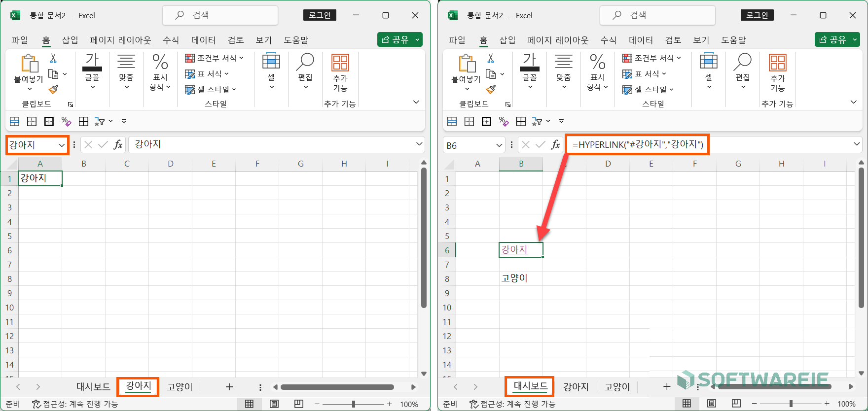Add new sheet in right window

667,387
